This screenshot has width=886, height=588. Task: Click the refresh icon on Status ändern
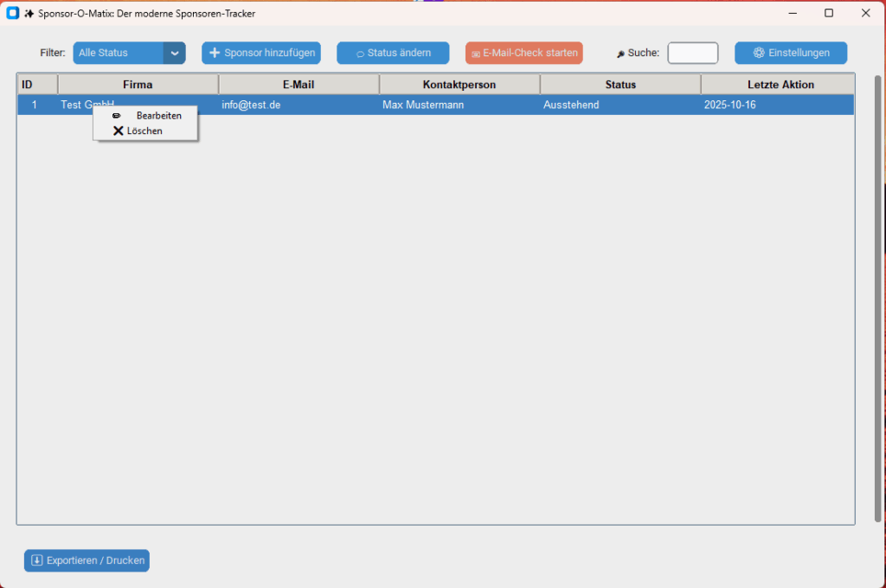360,54
